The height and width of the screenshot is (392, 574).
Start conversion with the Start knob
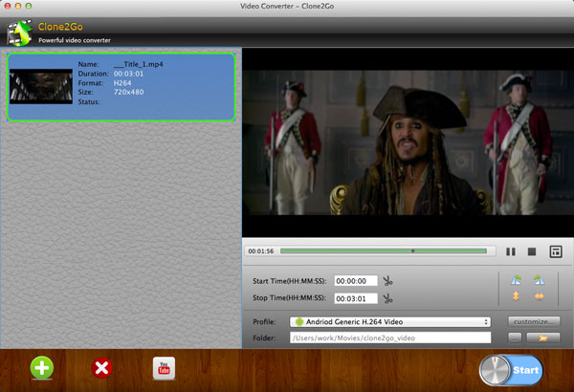click(x=511, y=370)
